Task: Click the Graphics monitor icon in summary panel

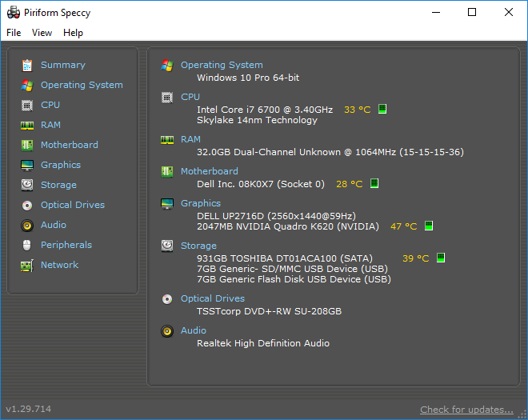Action: click(167, 204)
